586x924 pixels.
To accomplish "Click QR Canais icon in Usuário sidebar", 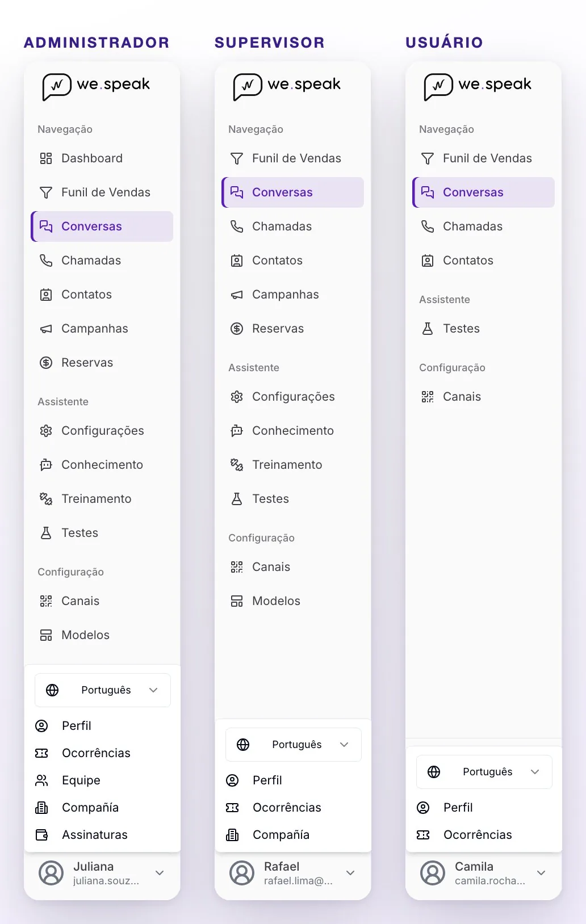I will (428, 397).
